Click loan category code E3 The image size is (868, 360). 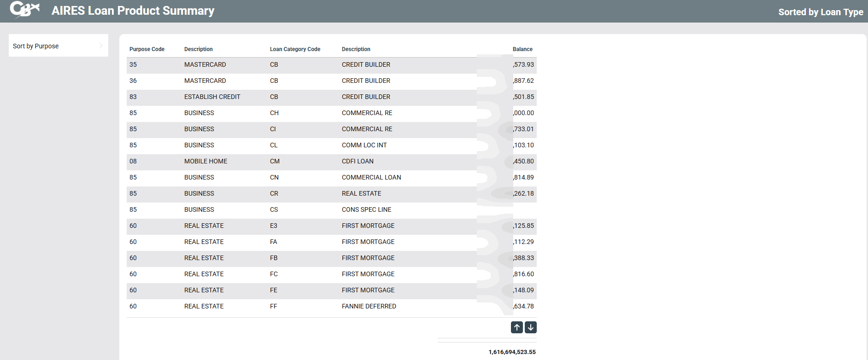274,226
